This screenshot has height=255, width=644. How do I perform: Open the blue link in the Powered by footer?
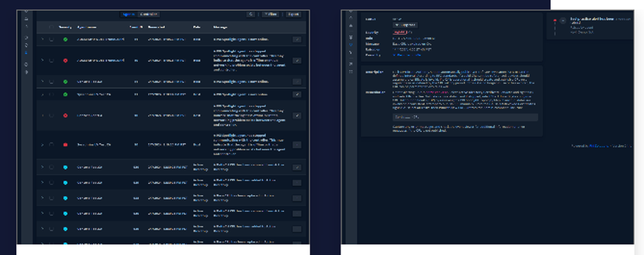(599, 146)
